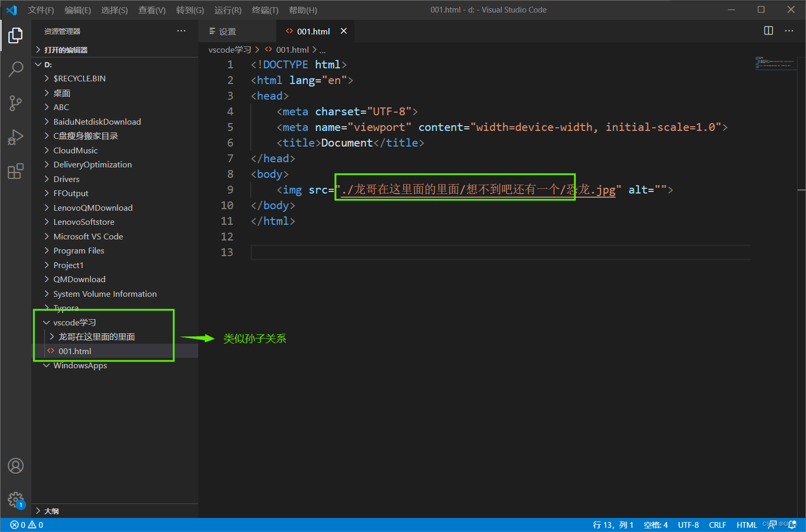This screenshot has width=806, height=532.
Task: Collapse the WindowsApps folder
Action: coord(115,366)
